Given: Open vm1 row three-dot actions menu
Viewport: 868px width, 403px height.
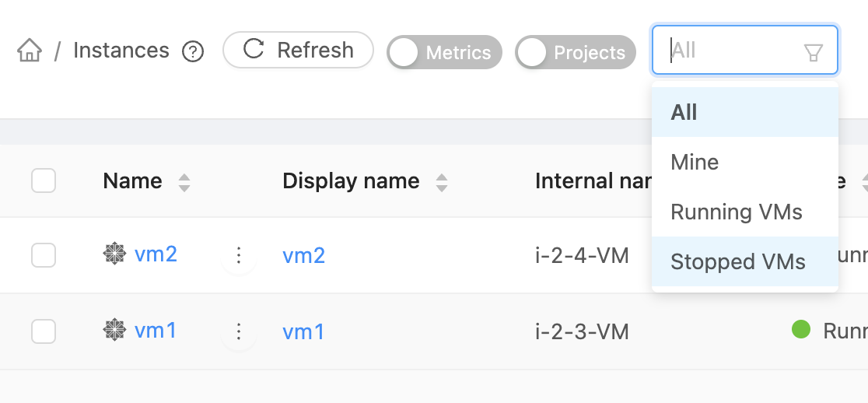Looking at the screenshot, I should (x=239, y=331).
